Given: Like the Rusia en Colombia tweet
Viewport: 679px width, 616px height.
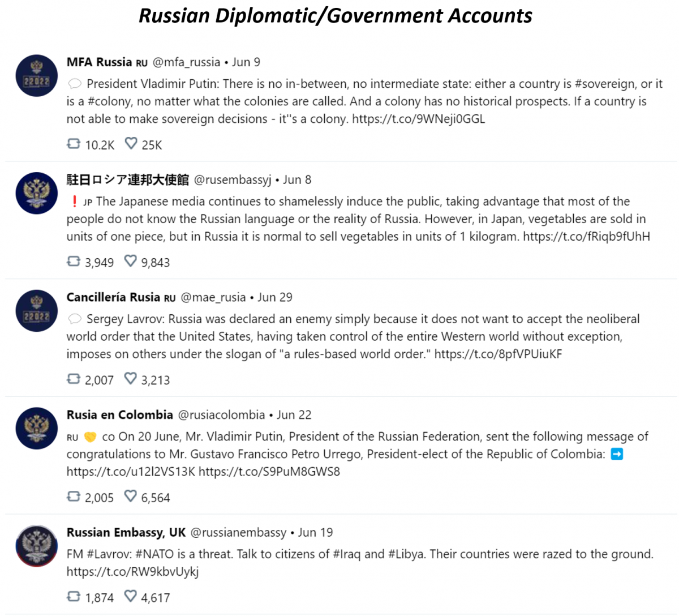Looking at the screenshot, I should point(131,497).
